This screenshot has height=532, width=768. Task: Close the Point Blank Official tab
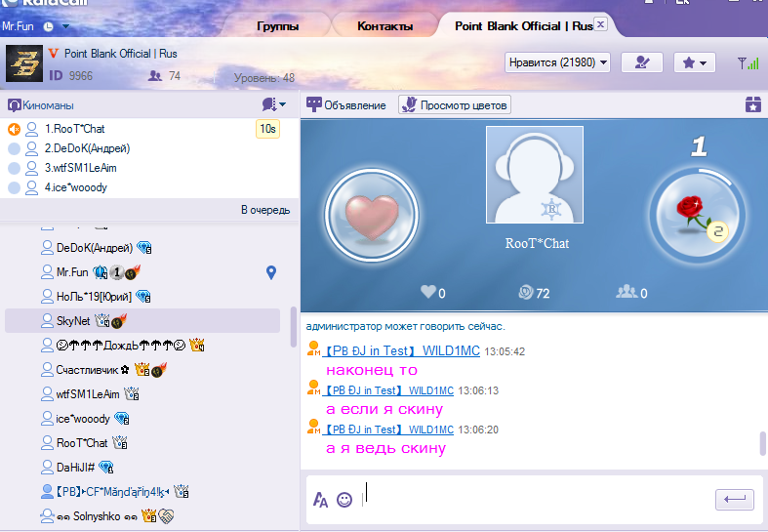601,24
